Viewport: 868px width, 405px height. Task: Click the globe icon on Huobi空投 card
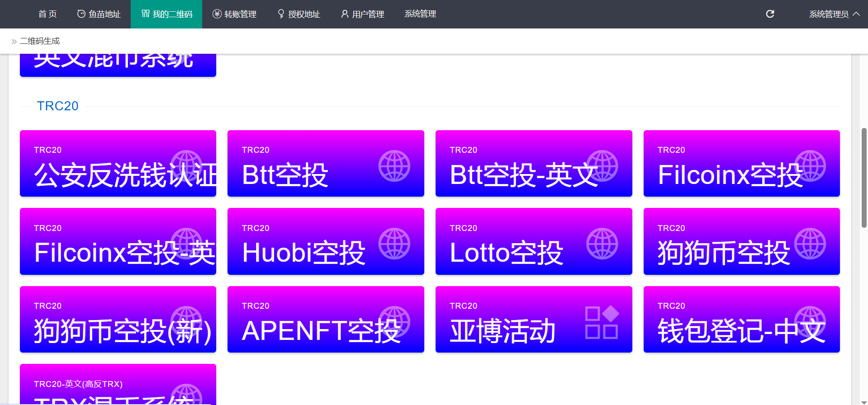point(394,244)
